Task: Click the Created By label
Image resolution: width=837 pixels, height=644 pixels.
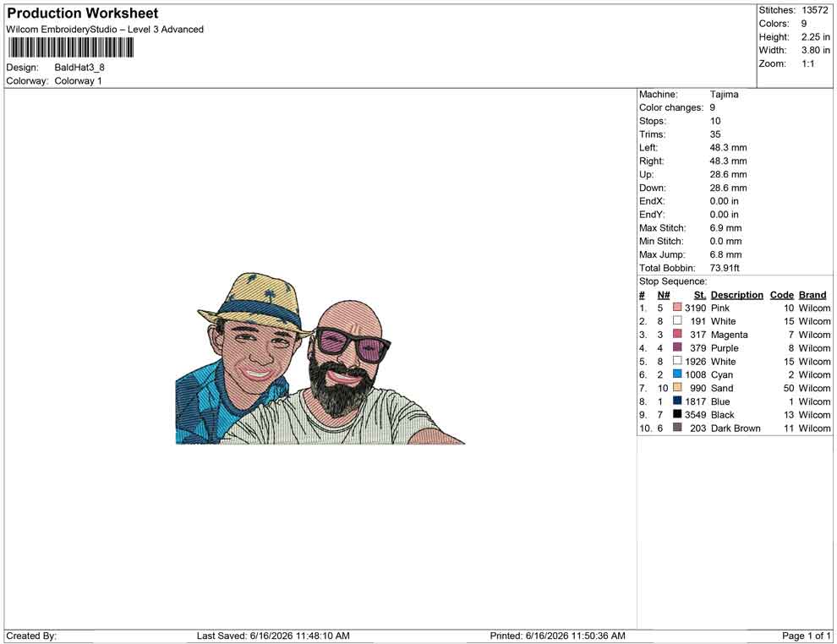Action: pos(31,636)
